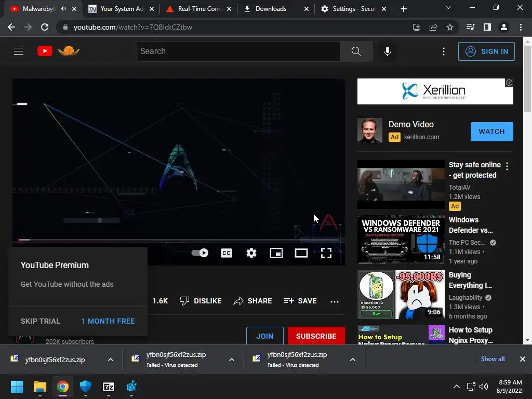
Task: Start voice search with microphone icon
Action: [x=388, y=51]
